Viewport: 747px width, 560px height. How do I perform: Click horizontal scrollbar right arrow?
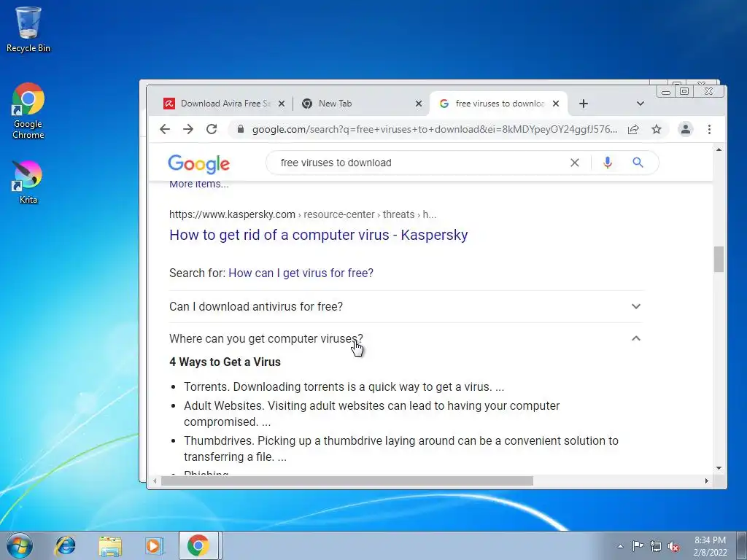pyautogui.click(x=706, y=481)
